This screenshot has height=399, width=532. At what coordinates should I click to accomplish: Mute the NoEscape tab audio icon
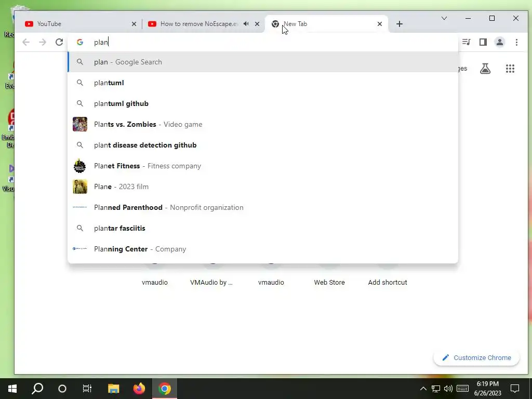(246, 24)
